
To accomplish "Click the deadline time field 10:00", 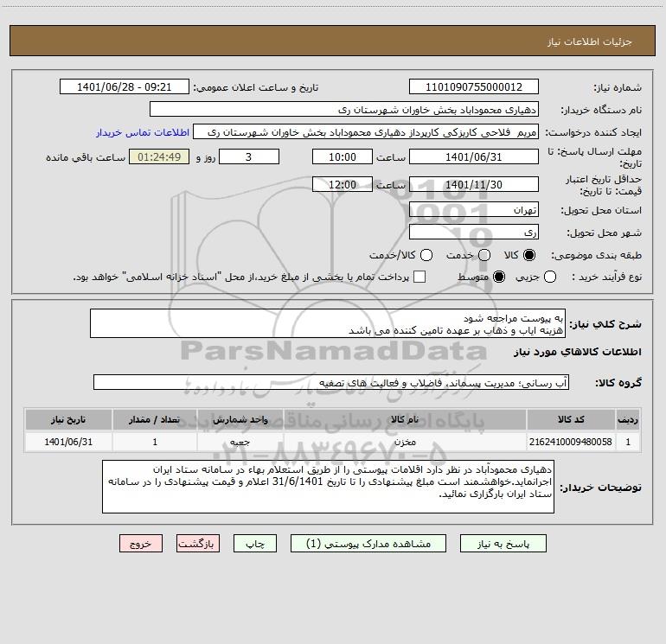I will (x=343, y=157).
